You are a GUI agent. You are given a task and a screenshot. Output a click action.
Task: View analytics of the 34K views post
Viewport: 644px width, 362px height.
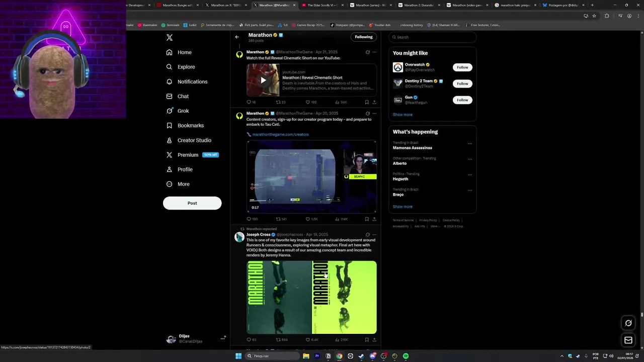[341, 102]
